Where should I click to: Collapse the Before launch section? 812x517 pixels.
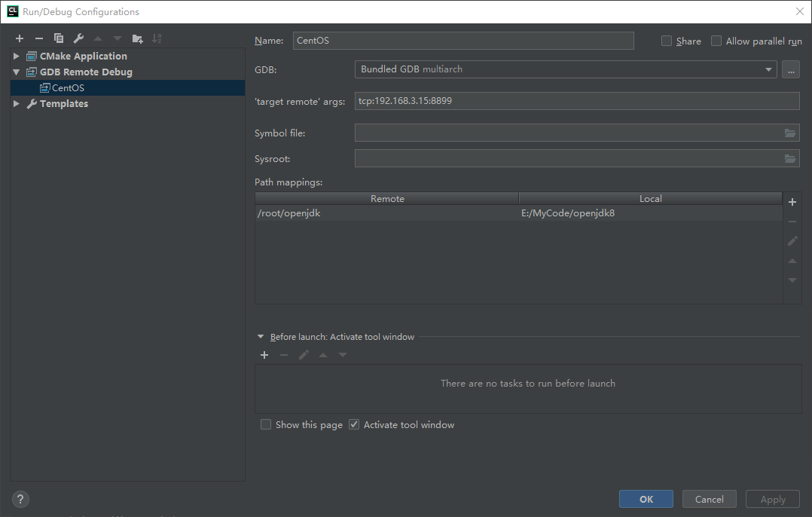coord(261,337)
